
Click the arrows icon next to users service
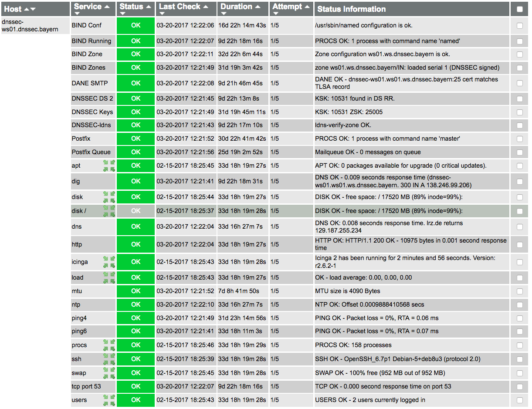(109, 400)
